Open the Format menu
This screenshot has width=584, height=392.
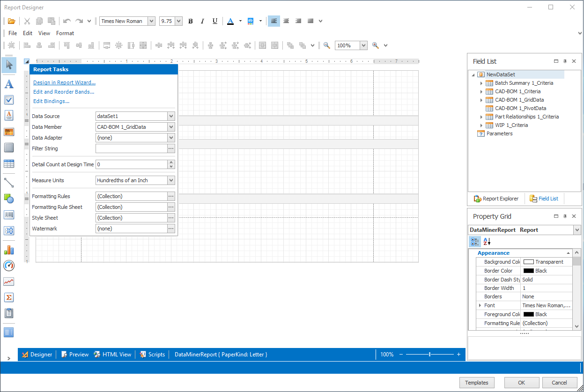[65, 33]
